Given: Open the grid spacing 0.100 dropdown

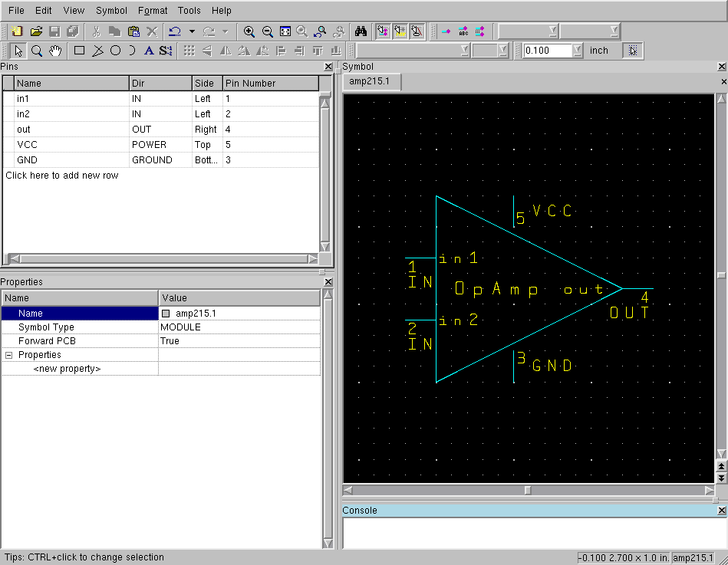Looking at the screenshot, I should 578,51.
